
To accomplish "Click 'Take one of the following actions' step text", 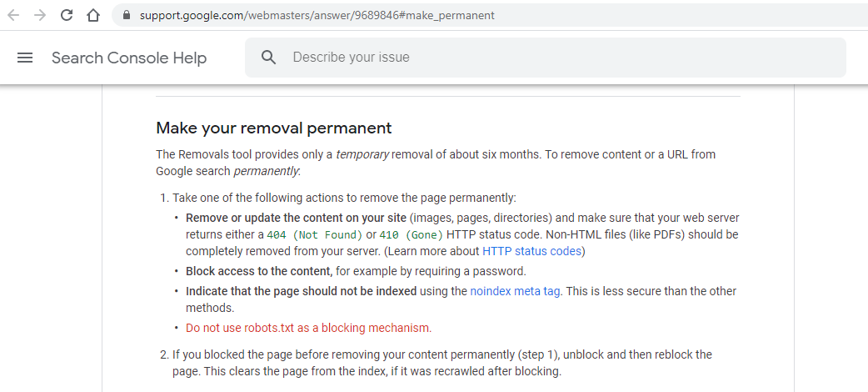I will 344,198.
